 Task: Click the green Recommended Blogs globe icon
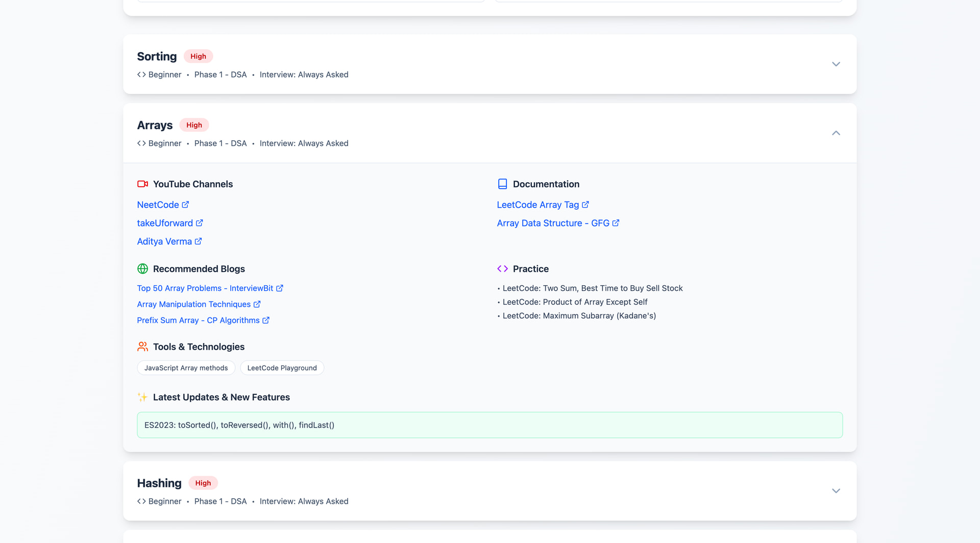[142, 269]
